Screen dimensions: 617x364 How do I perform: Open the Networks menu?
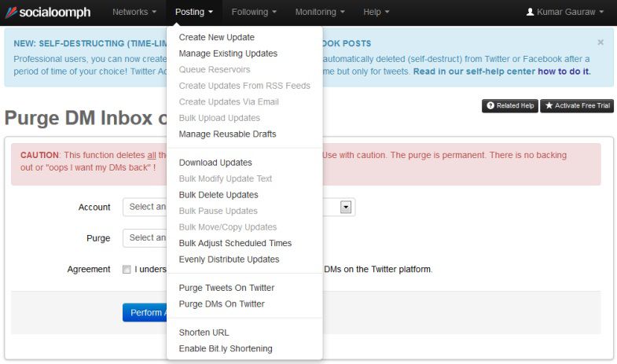(134, 13)
